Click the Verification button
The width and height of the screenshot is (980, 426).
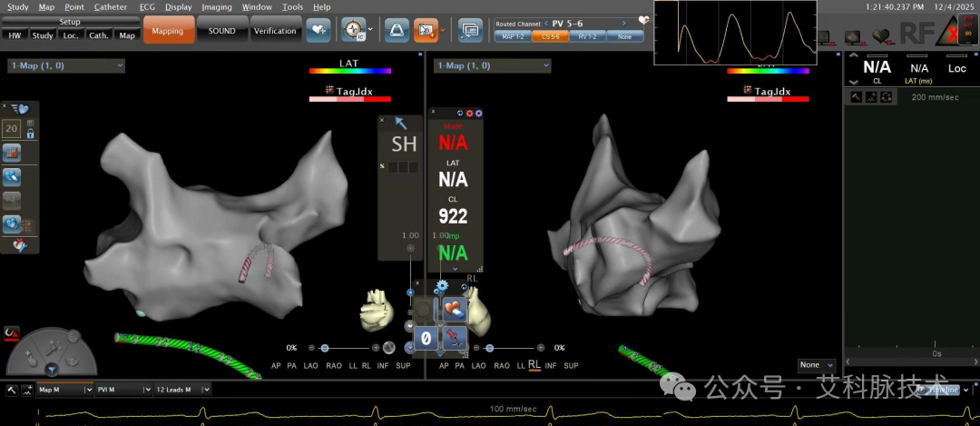[x=275, y=30]
